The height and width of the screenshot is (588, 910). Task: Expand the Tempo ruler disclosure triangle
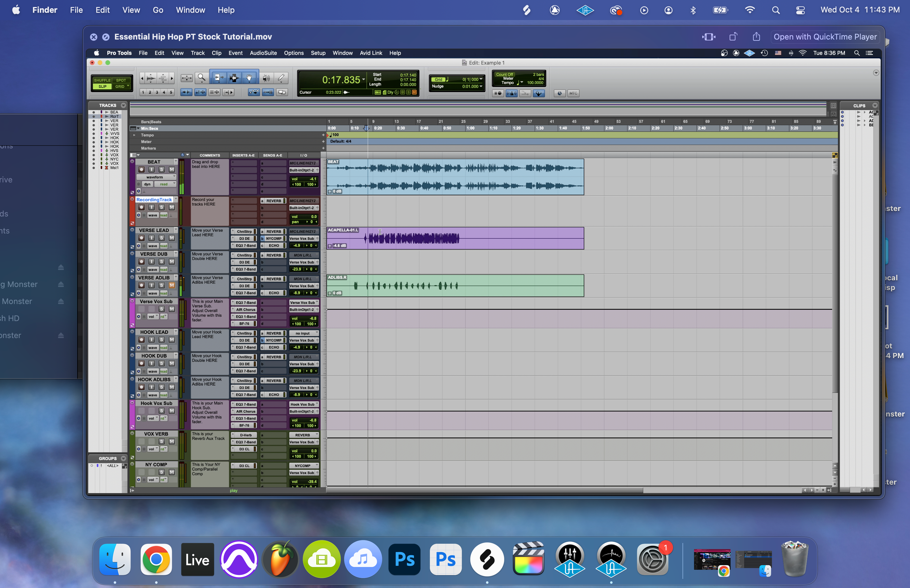coord(134,135)
